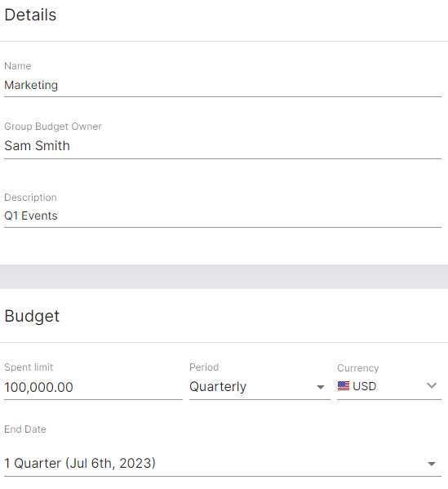Click the Currency label

358,368
